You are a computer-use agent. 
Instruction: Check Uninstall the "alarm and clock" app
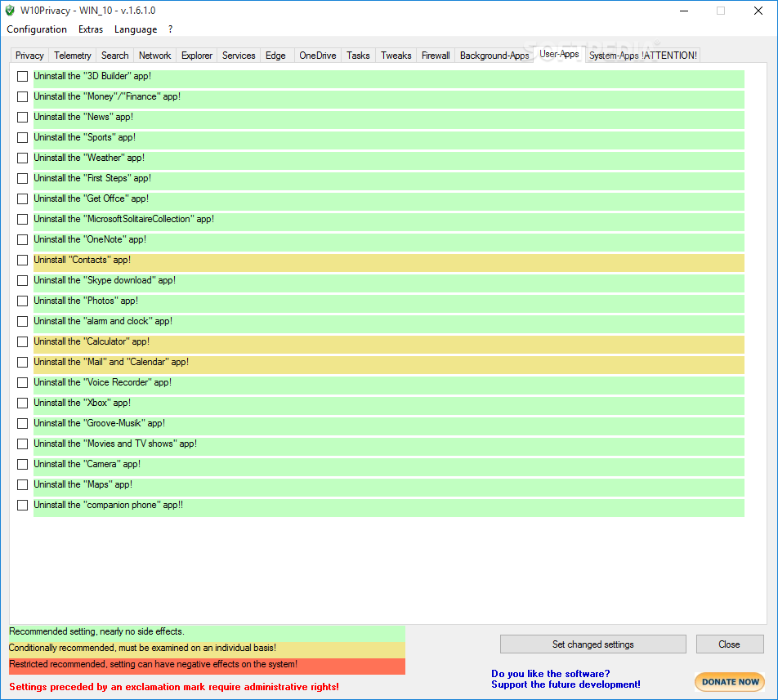22,321
